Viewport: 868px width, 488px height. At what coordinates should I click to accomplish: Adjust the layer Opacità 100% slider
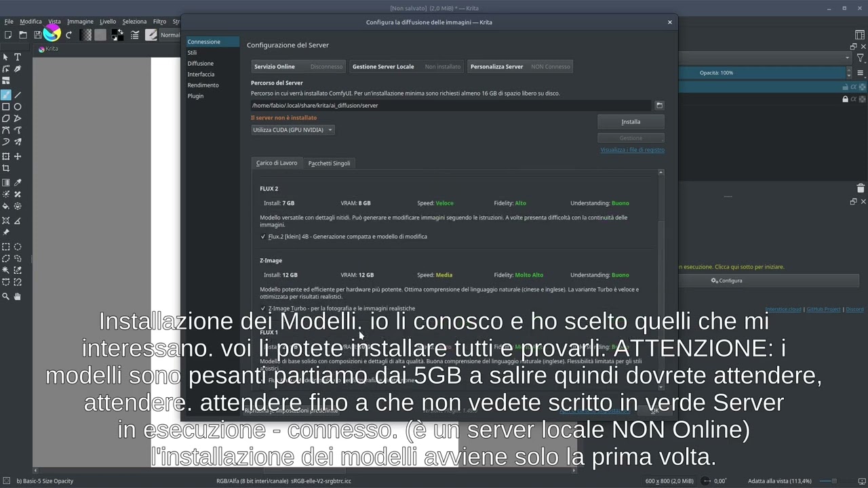764,73
